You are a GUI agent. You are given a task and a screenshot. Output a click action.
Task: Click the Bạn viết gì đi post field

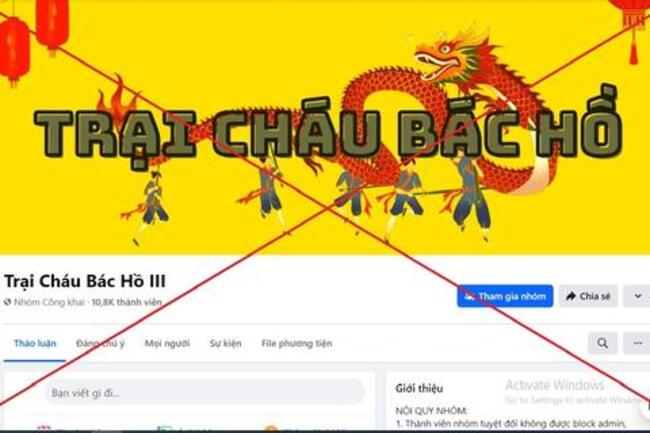204,392
